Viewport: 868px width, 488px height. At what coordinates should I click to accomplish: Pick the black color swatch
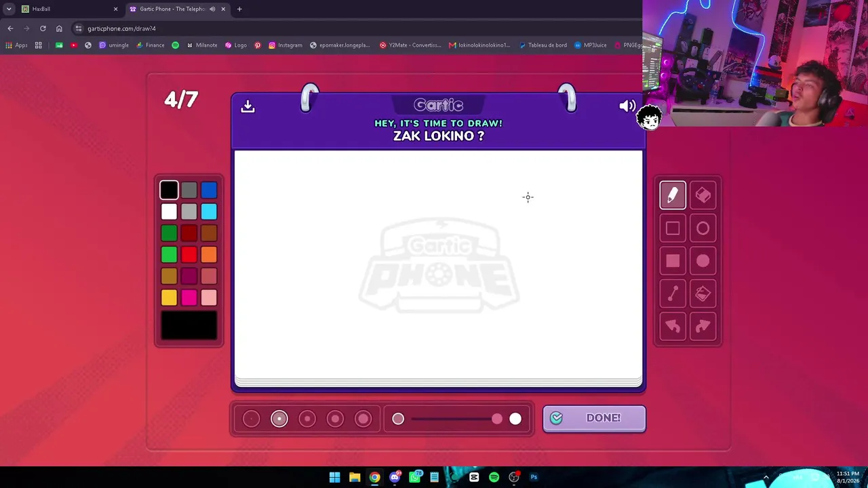(x=169, y=190)
